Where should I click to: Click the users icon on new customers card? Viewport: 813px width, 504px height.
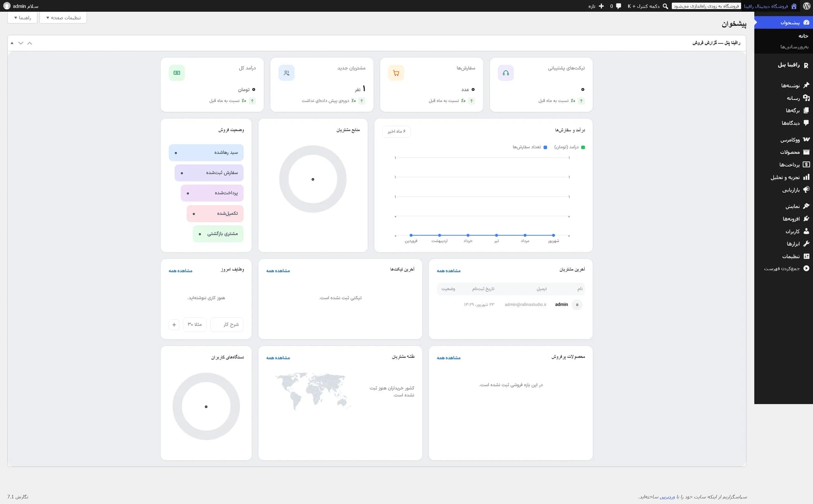point(287,73)
